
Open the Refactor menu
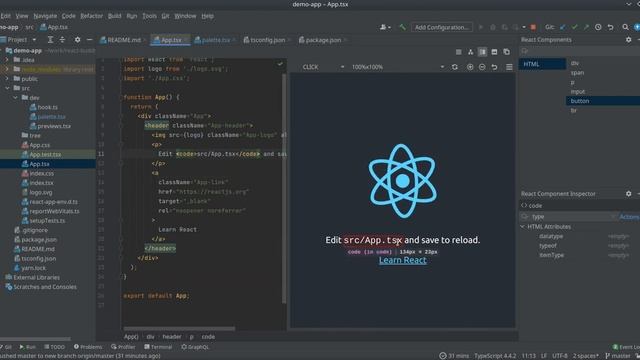[x=91, y=16]
